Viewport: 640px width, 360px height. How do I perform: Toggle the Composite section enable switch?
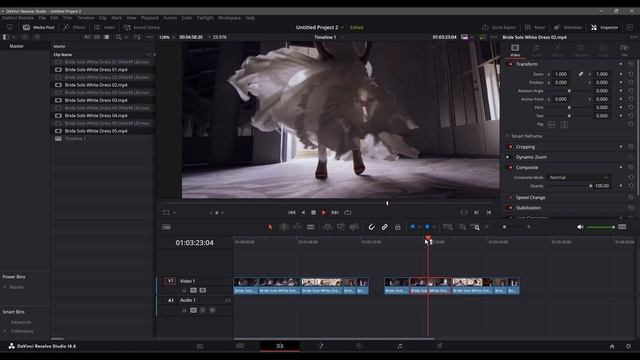(510, 167)
